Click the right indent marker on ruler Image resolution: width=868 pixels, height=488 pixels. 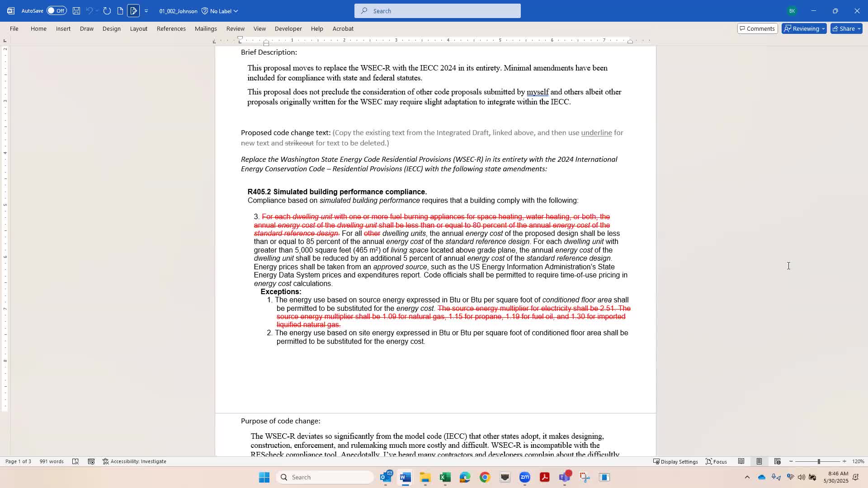point(630,41)
